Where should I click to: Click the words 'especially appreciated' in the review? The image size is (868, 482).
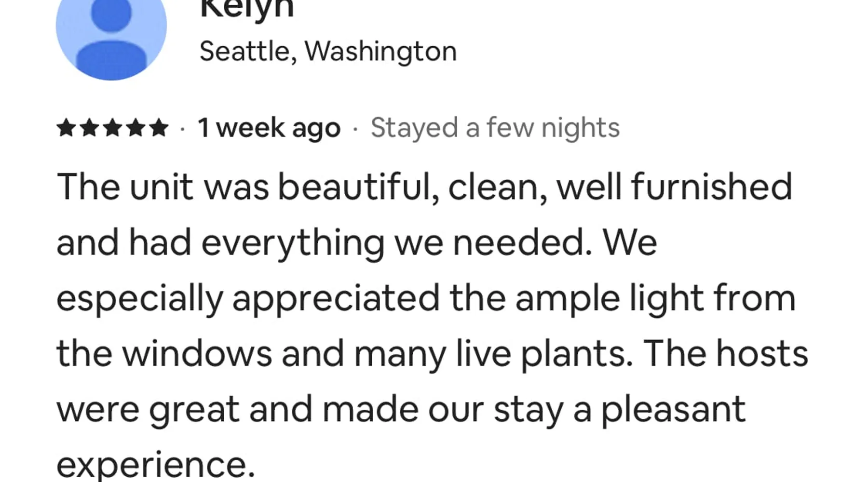248,298
